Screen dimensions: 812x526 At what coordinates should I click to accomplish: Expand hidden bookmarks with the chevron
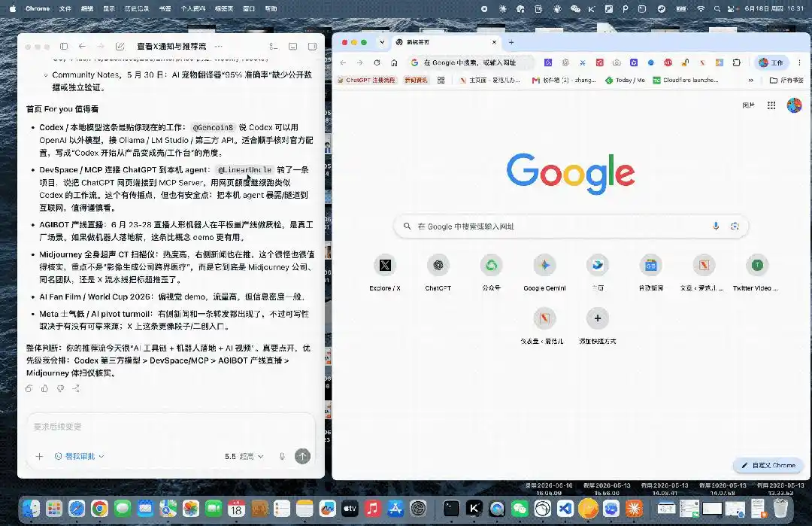(751, 81)
